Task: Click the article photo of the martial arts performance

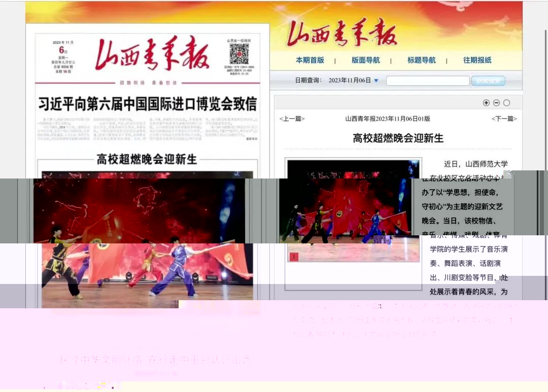Action: [353, 210]
